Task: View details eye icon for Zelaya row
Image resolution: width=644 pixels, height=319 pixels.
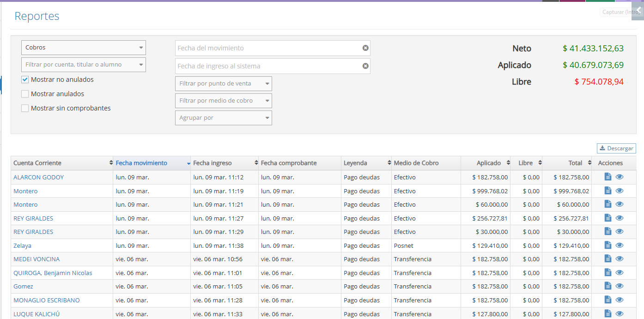Action: click(x=620, y=245)
